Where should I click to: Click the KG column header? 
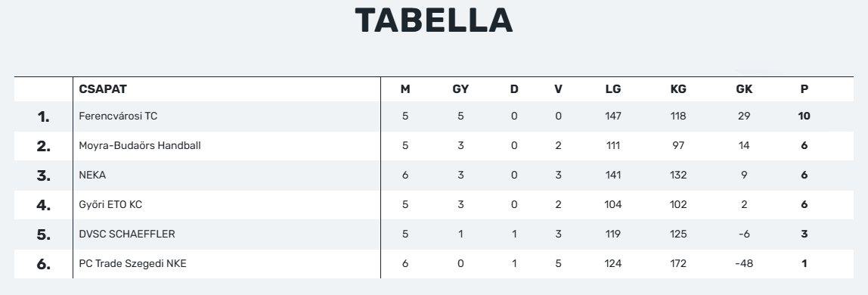pos(678,89)
